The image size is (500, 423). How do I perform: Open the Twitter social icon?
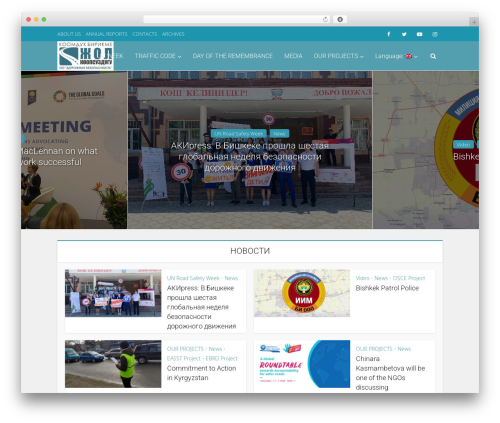pyautogui.click(x=404, y=34)
